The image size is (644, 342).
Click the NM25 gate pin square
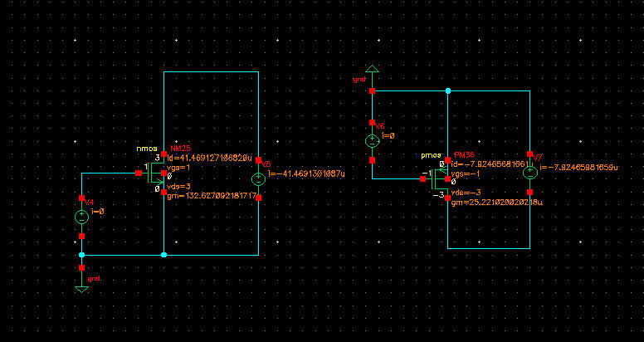pos(139,173)
